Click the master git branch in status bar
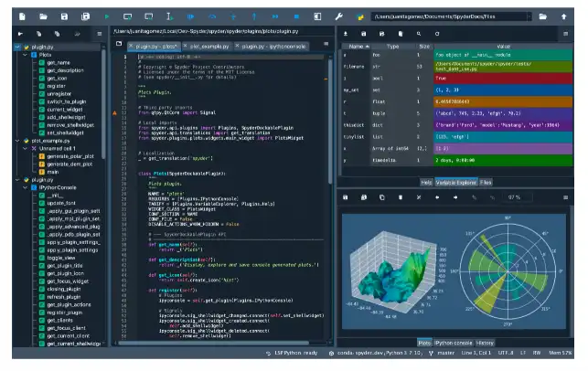Screen dimensions: 588x371 pyautogui.click(x=445, y=352)
